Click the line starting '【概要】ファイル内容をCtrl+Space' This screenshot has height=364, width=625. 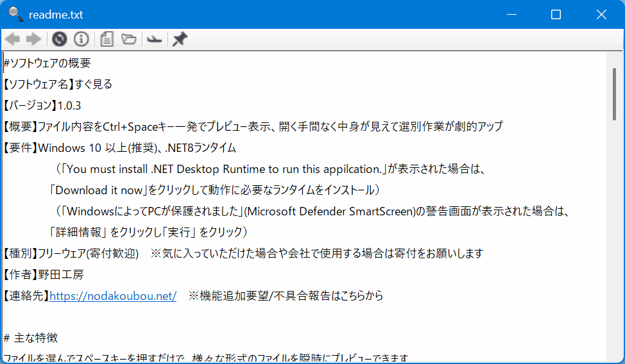pyautogui.click(x=253, y=127)
